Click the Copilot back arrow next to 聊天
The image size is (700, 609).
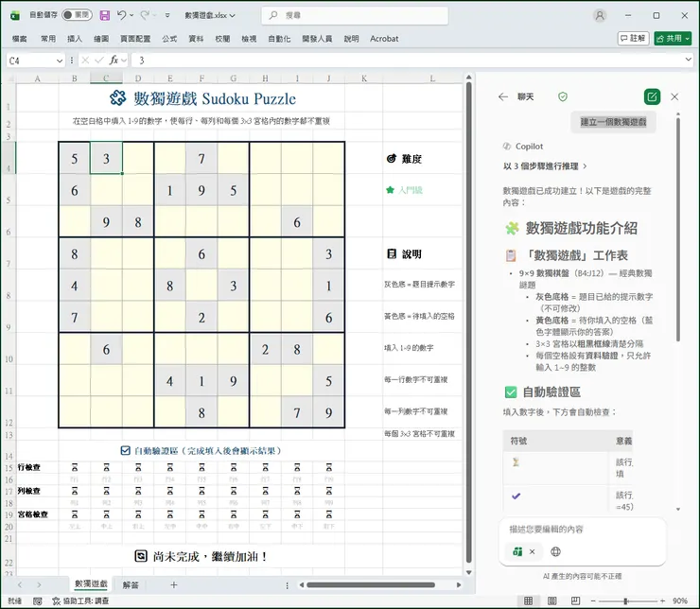point(503,96)
